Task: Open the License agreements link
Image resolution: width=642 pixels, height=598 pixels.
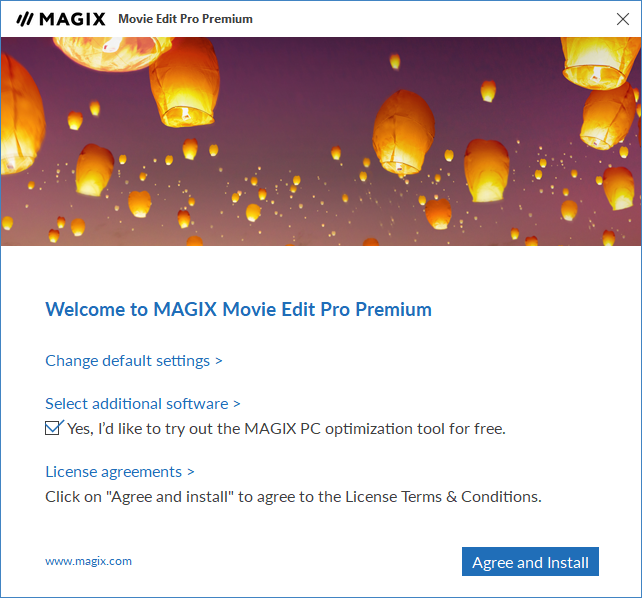Action: (113, 472)
